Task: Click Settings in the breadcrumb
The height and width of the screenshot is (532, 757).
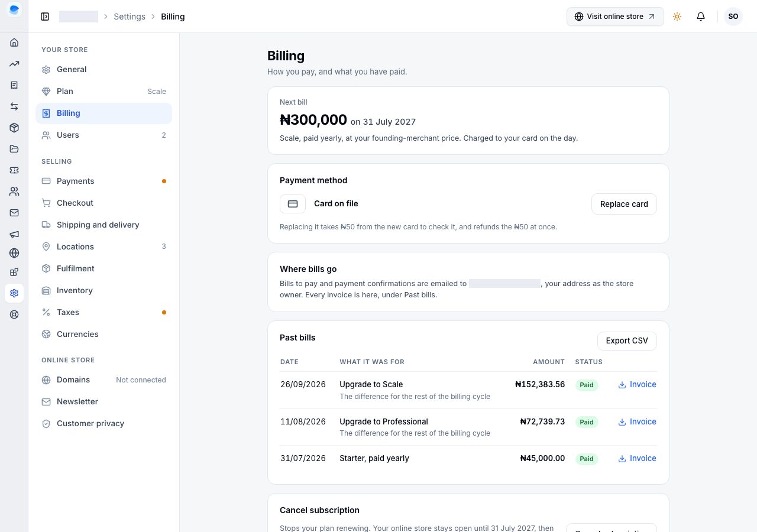Action: [x=130, y=17]
